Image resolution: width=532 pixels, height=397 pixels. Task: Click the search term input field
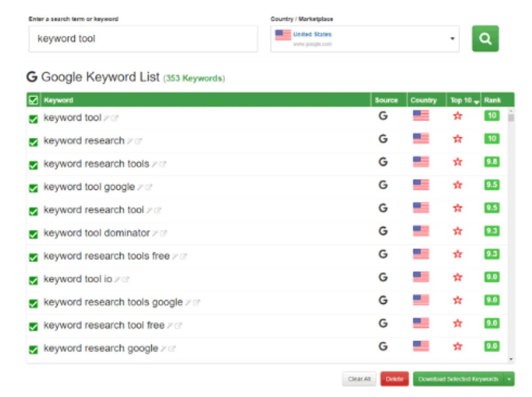(143, 39)
